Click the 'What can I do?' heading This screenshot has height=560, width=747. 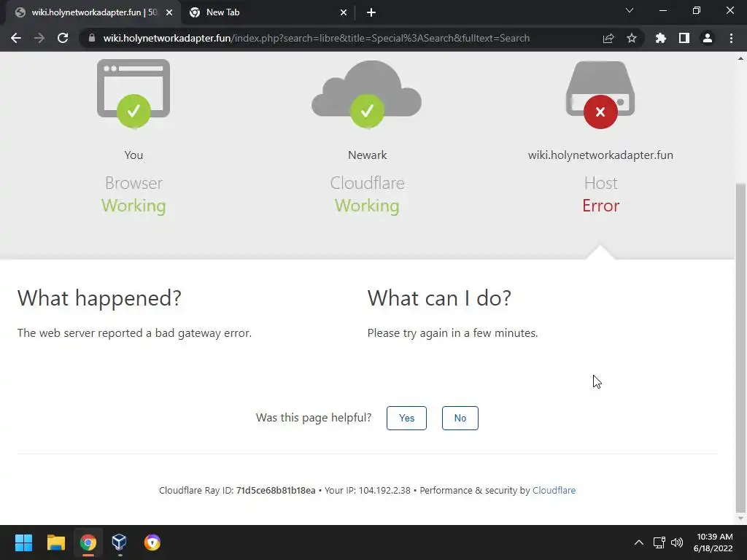439,298
